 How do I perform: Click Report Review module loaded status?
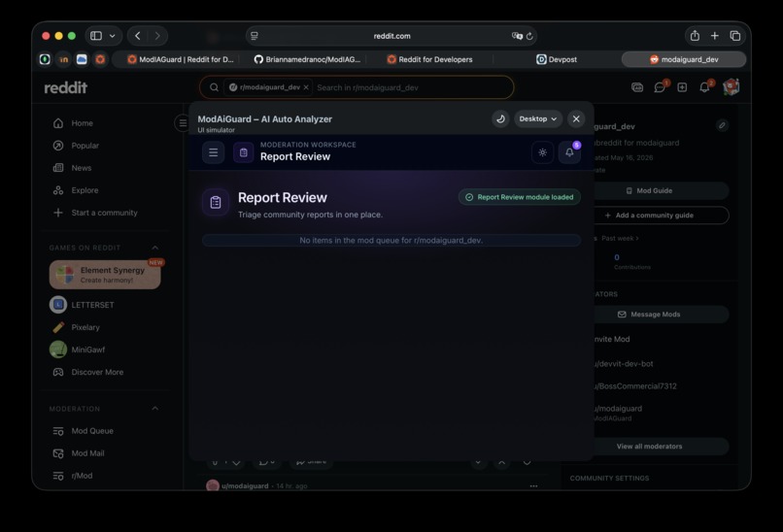pyautogui.click(x=520, y=197)
